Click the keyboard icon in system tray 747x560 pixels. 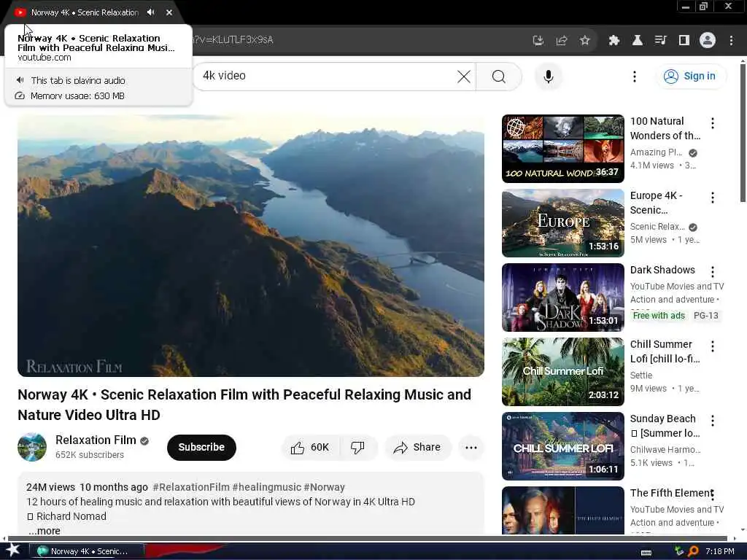point(646,552)
